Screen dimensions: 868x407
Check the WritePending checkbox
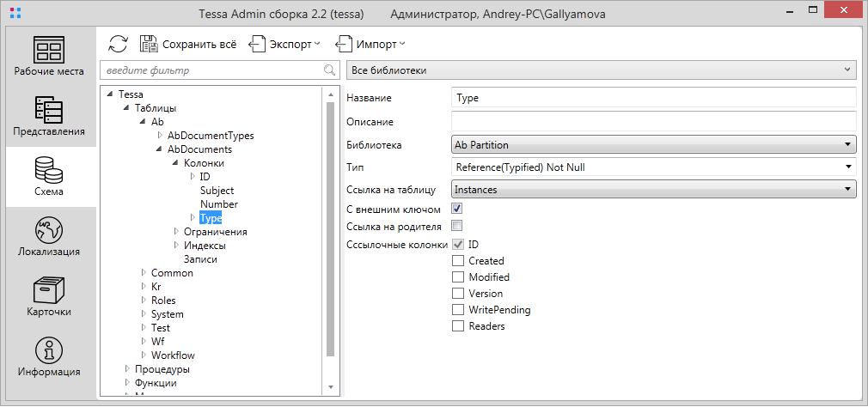click(458, 310)
